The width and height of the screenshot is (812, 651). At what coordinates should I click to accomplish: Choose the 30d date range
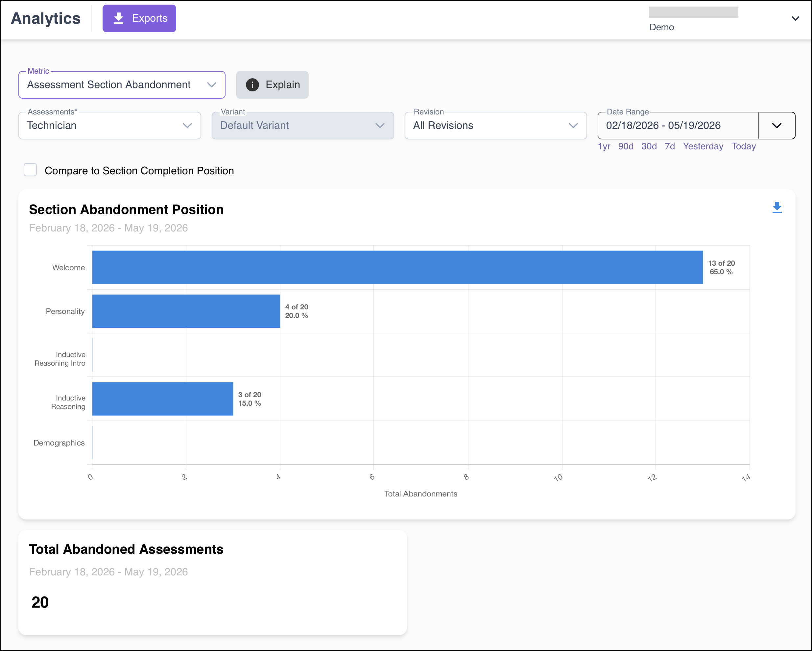pos(649,146)
